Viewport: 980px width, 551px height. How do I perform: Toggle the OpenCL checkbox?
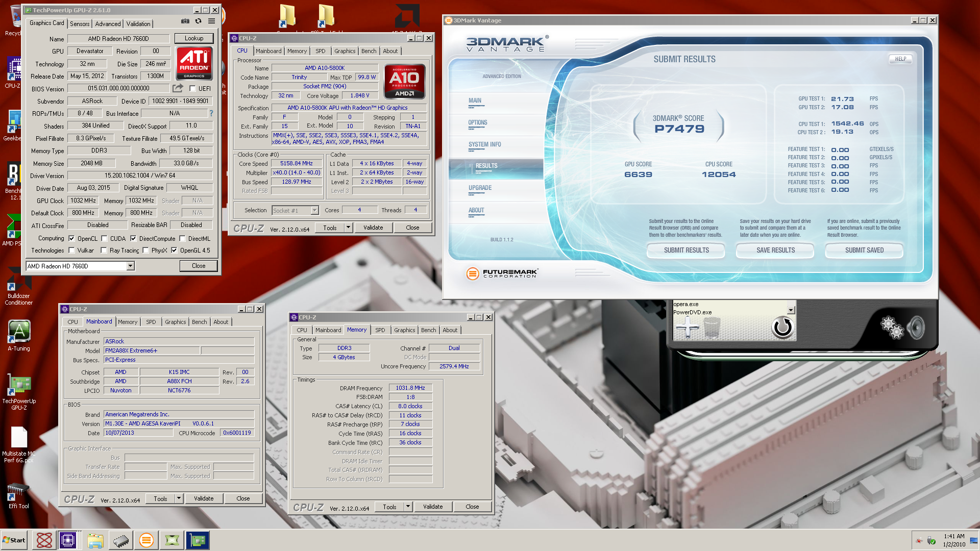(71, 238)
